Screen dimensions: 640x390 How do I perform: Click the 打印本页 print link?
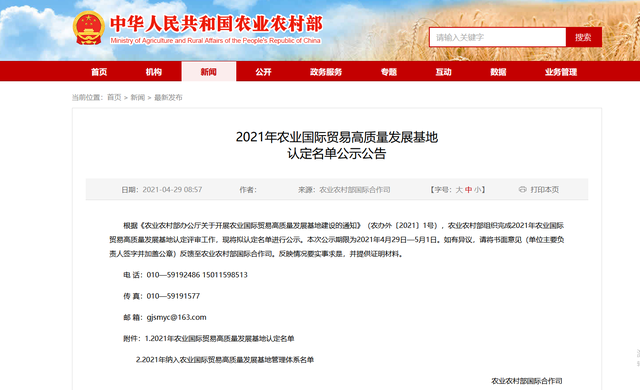pos(544,190)
